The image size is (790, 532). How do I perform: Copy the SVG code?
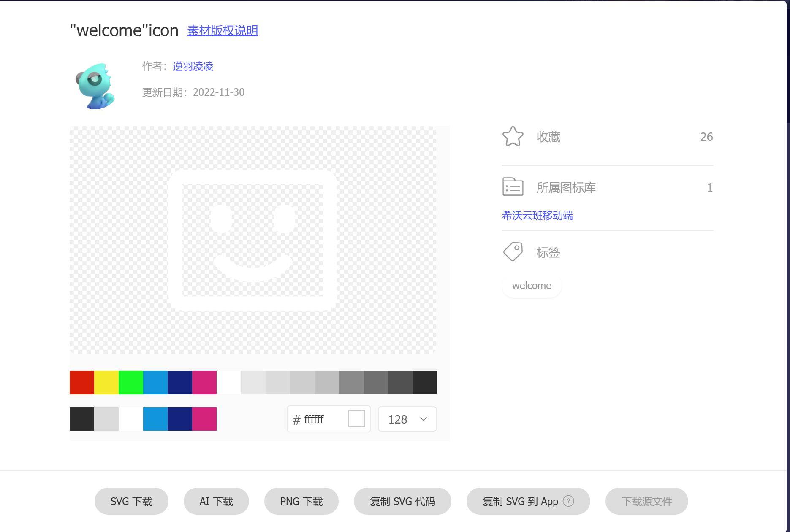pos(402,501)
